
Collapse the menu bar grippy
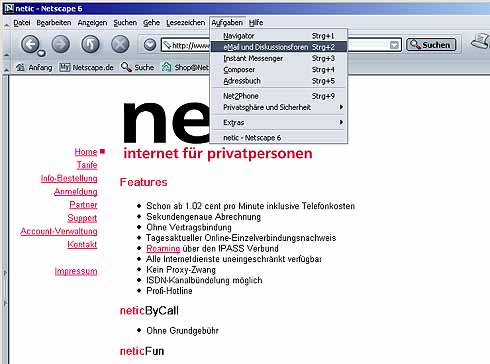point(6,24)
